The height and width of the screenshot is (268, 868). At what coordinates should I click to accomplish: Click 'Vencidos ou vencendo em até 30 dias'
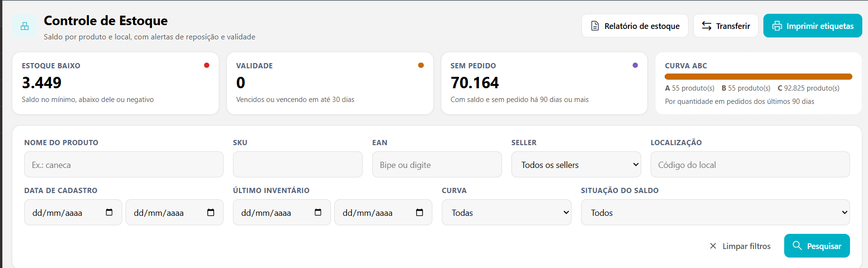click(295, 100)
